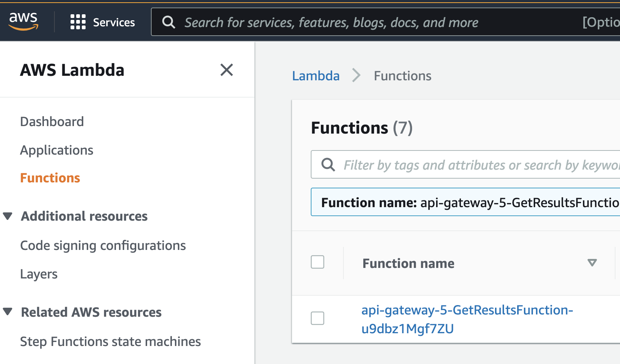Open Code signing configurations
The image size is (620, 364).
coord(103,245)
